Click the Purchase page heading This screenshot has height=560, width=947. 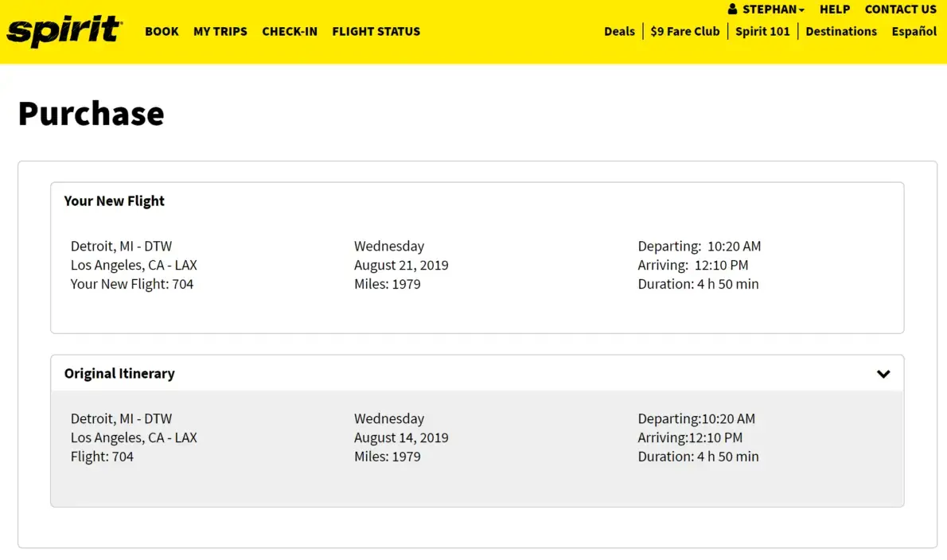(x=92, y=113)
